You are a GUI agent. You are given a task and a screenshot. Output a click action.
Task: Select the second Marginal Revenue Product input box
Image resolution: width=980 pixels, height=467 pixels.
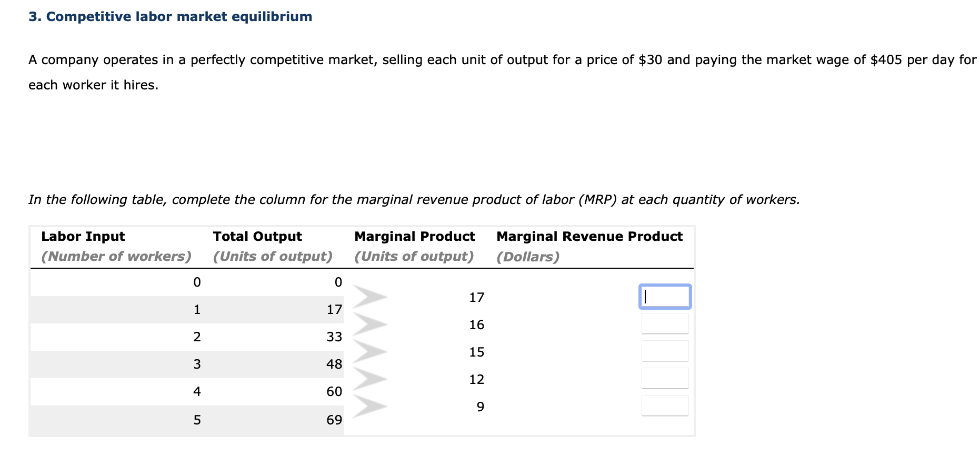pos(665,323)
